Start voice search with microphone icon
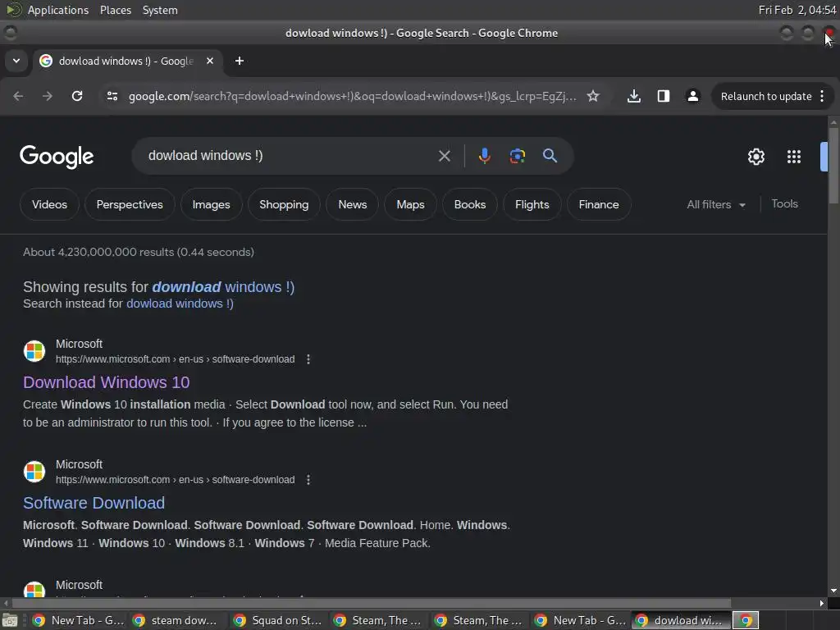This screenshot has height=630, width=840. tap(484, 156)
